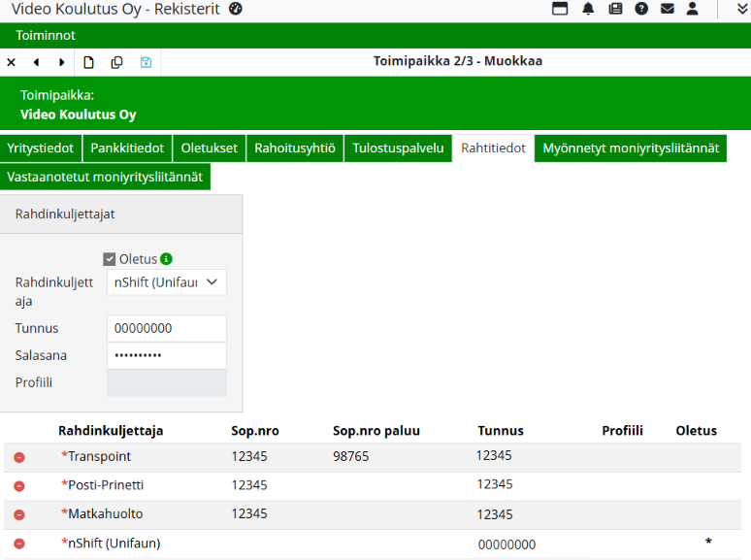Image resolution: width=751 pixels, height=560 pixels.
Task: Open the Rahdinkuljettaja dropdown
Action: 166,282
